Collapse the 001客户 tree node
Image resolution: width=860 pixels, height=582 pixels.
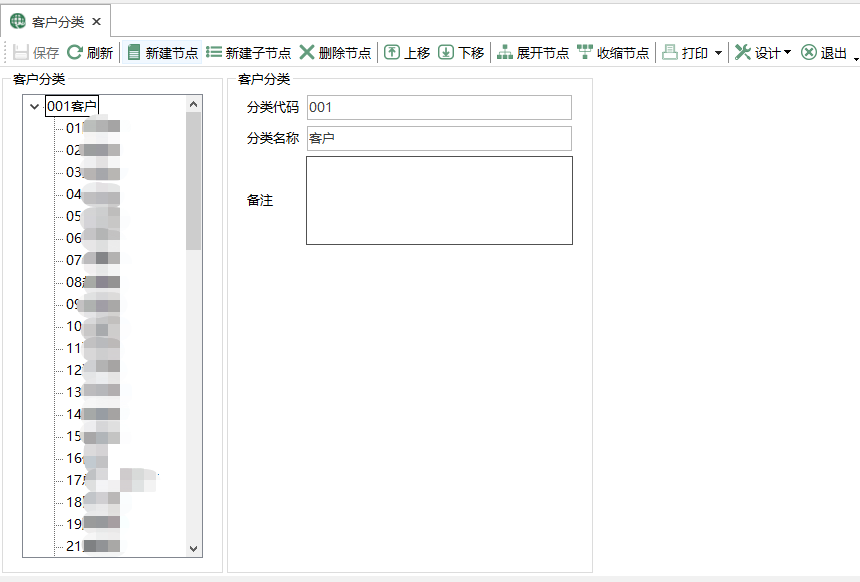[35, 106]
